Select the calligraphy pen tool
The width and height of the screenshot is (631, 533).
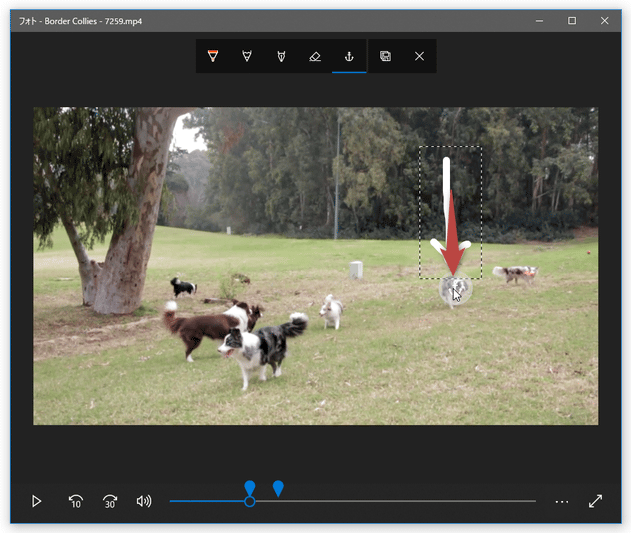281,57
